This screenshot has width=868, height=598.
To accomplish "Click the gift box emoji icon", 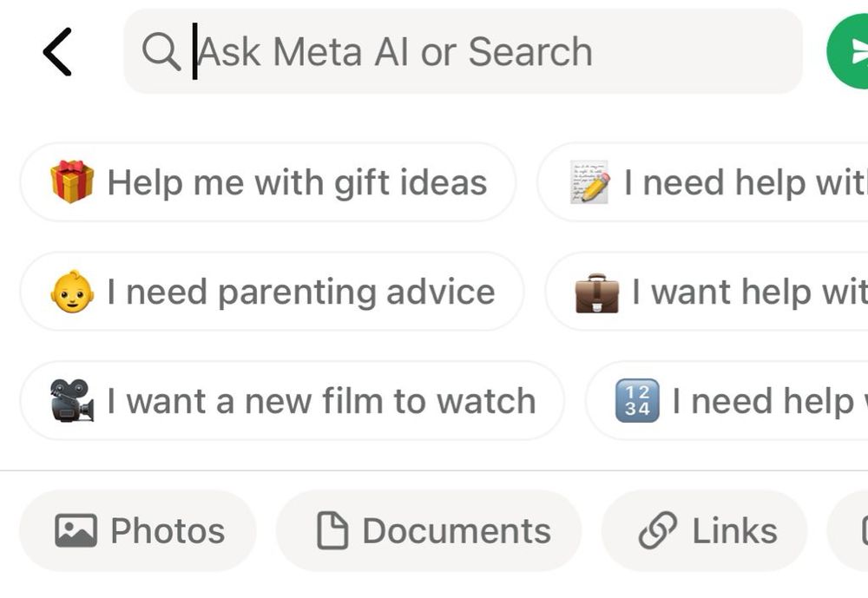I will pos(72,182).
